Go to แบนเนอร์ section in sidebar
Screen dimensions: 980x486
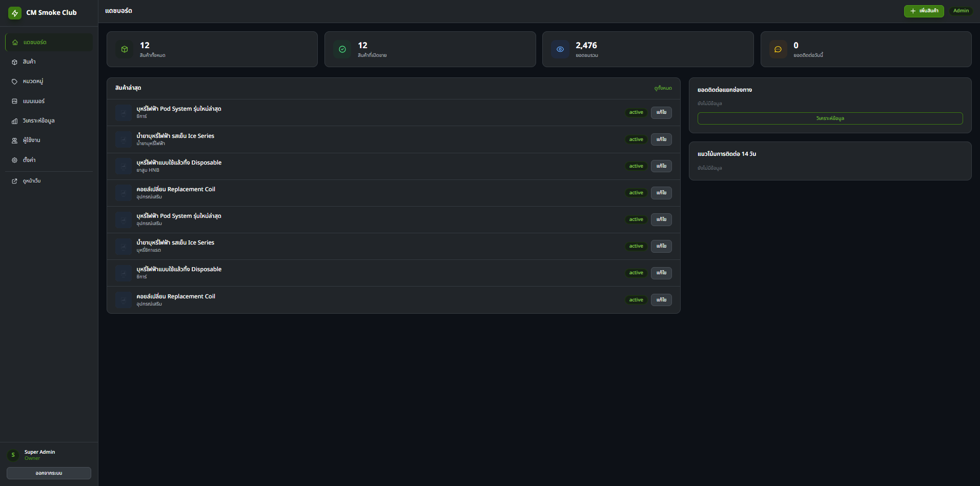(x=49, y=101)
